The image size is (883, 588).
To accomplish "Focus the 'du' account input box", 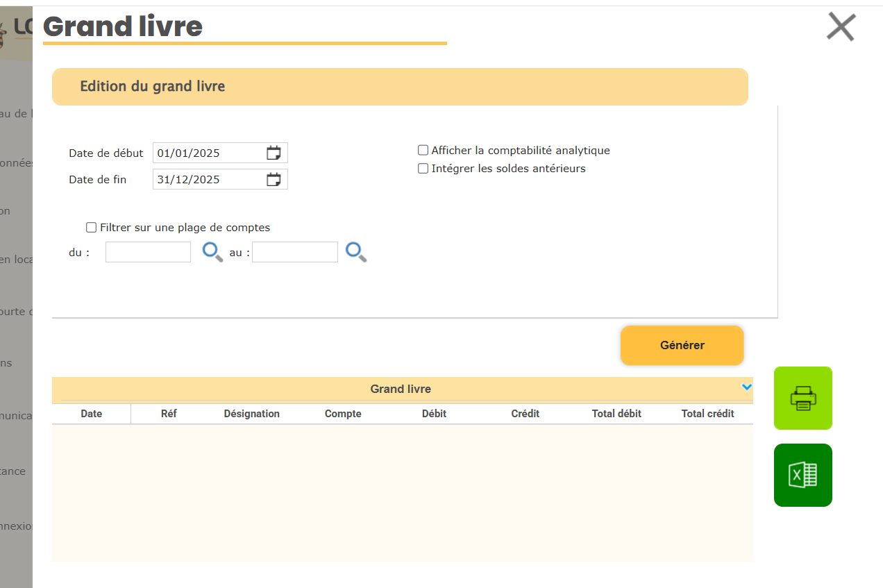I will [148, 252].
